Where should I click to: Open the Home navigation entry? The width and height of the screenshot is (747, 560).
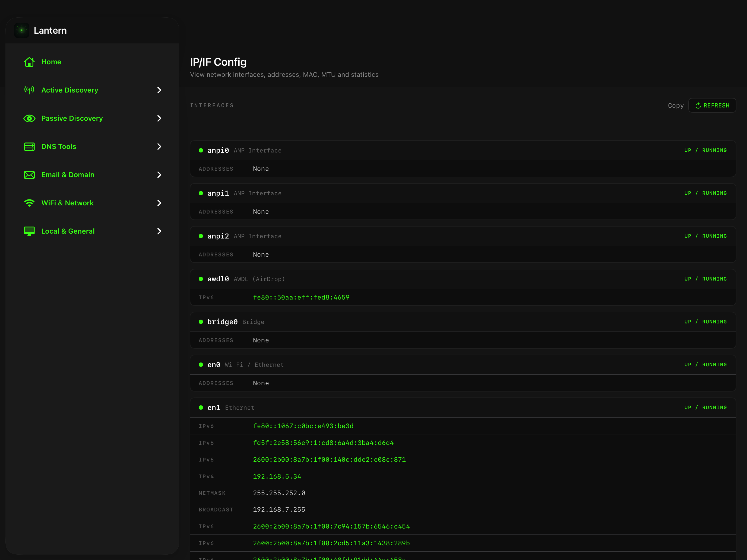point(51,62)
